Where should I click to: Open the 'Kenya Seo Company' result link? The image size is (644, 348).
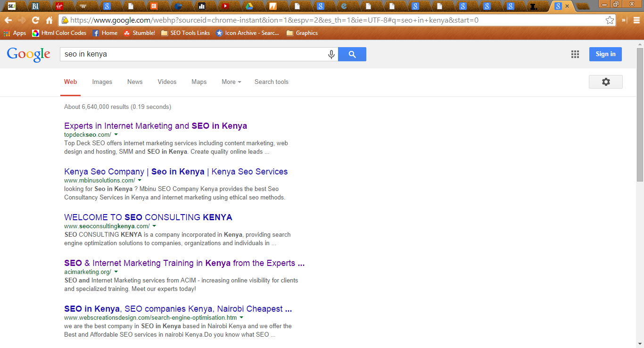tap(176, 172)
